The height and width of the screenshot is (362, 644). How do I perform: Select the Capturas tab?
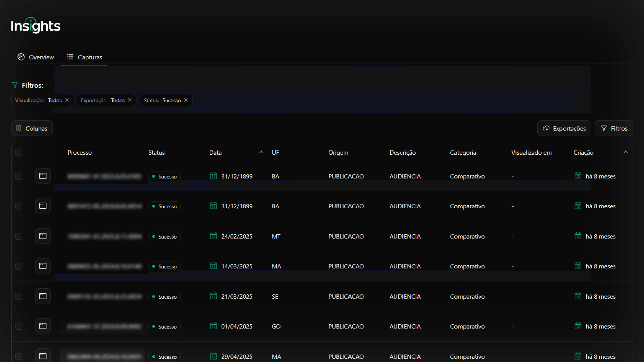(x=84, y=57)
